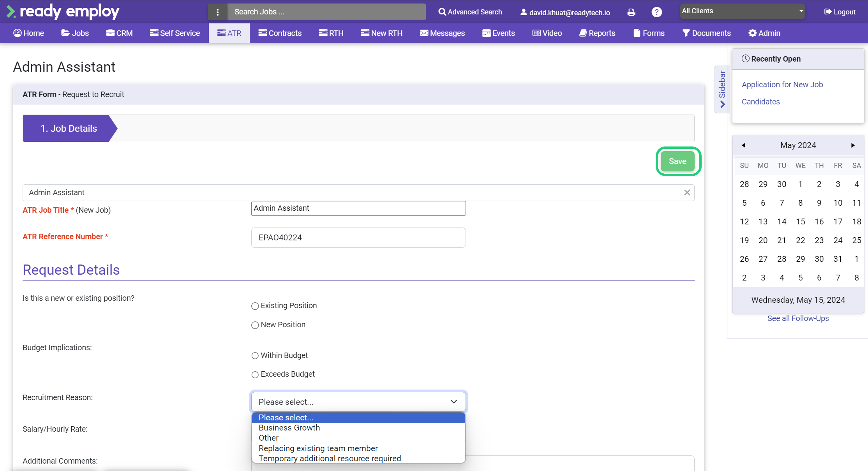Open Home navigation item
This screenshot has height=471, width=868.
(x=29, y=33)
